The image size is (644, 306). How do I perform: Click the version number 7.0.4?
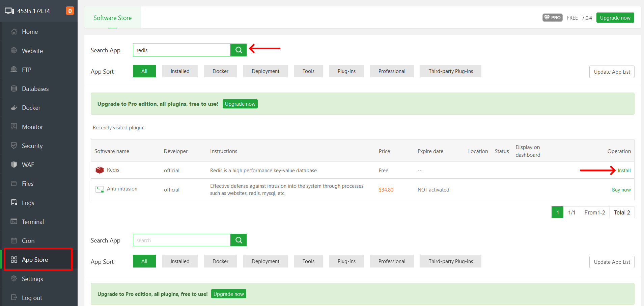click(x=587, y=18)
